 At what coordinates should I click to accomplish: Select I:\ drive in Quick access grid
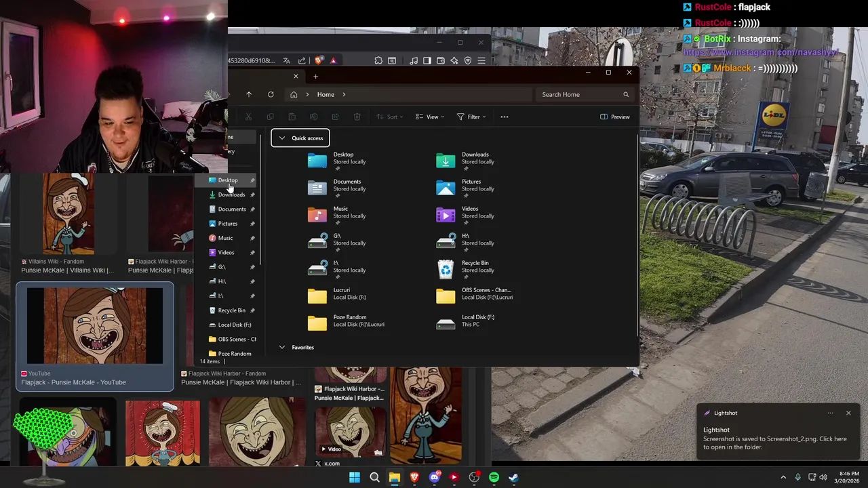[x=337, y=269]
